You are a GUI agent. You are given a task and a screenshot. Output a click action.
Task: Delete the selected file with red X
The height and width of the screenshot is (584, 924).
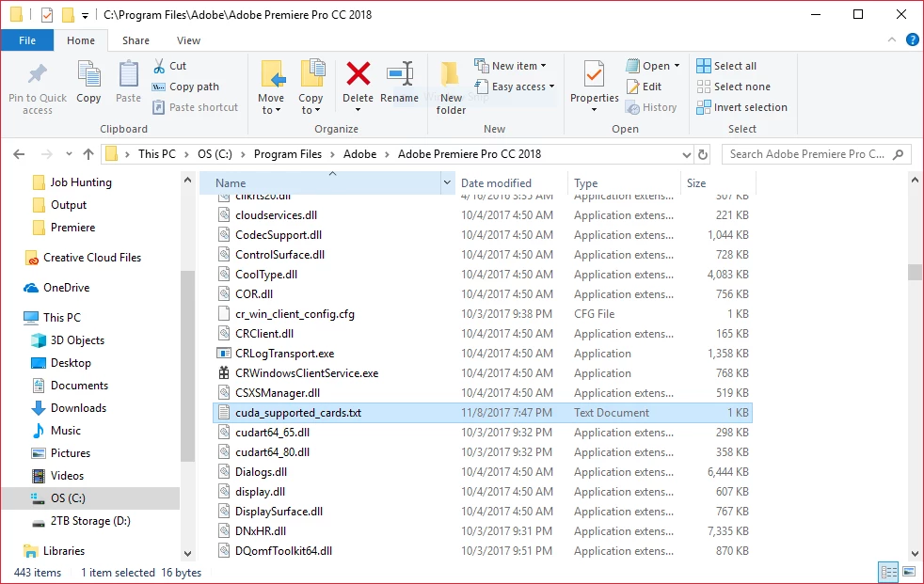(x=358, y=74)
